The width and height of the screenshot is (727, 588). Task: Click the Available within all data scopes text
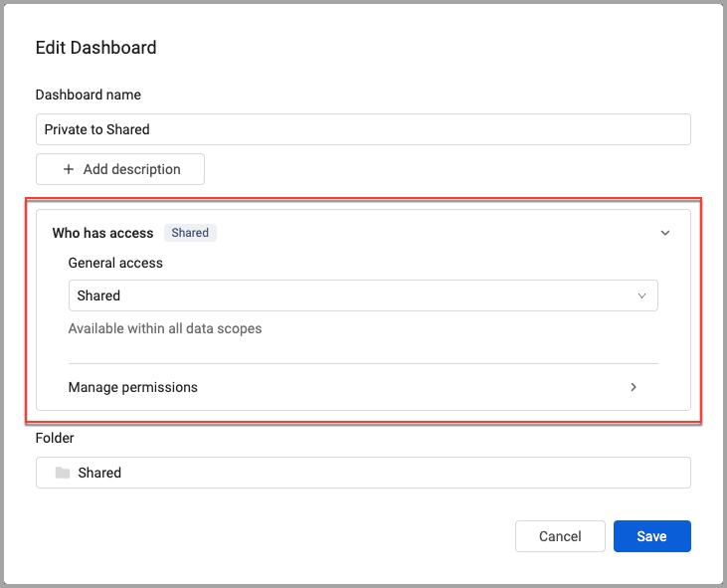click(165, 328)
